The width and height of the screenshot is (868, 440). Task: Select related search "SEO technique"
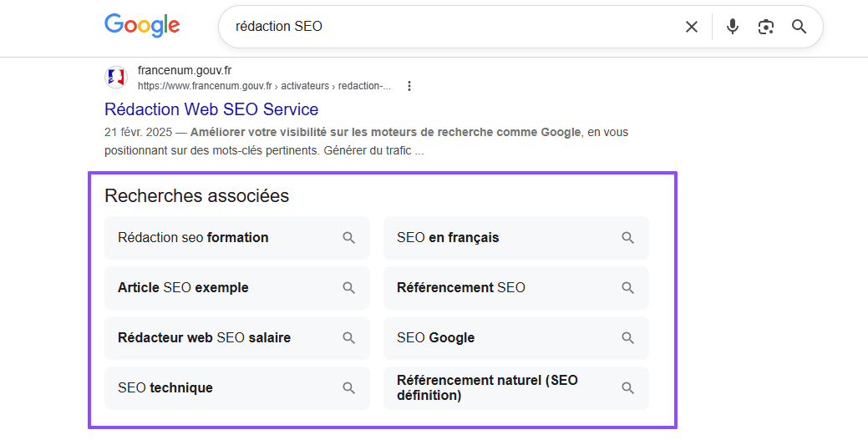[x=237, y=388]
